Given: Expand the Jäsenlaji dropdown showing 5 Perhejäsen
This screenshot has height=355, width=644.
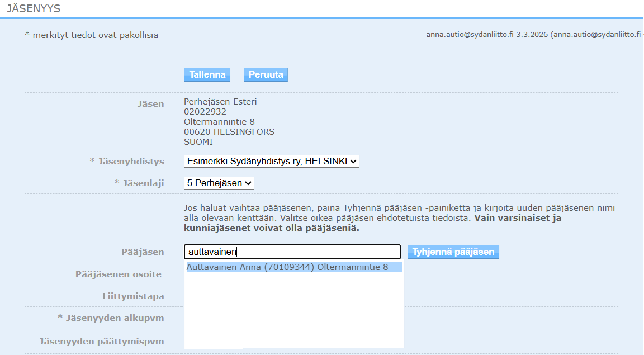Looking at the screenshot, I should (219, 183).
